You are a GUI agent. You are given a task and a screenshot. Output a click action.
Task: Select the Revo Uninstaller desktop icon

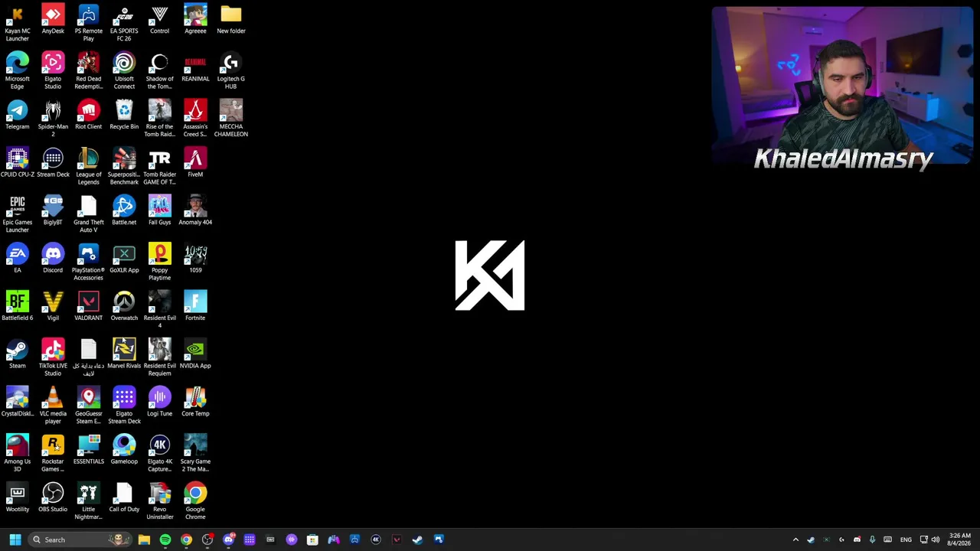coord(159,502)
